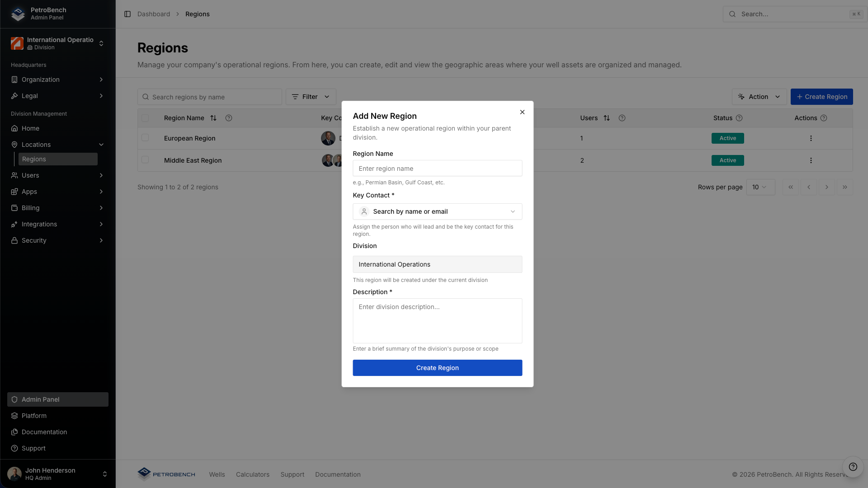868x488 pixels.
Task: Sort by Region Name using the arrows icon
Action: coord(213,118)
